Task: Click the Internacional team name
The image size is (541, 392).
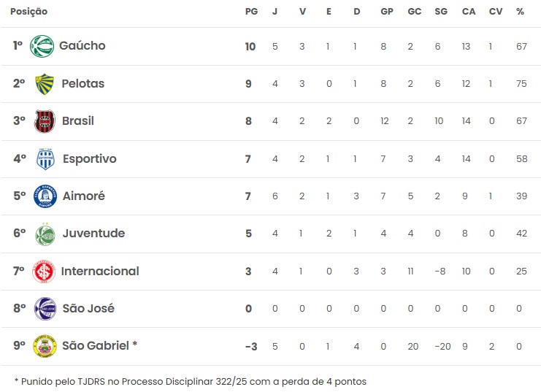Action: 100,272
